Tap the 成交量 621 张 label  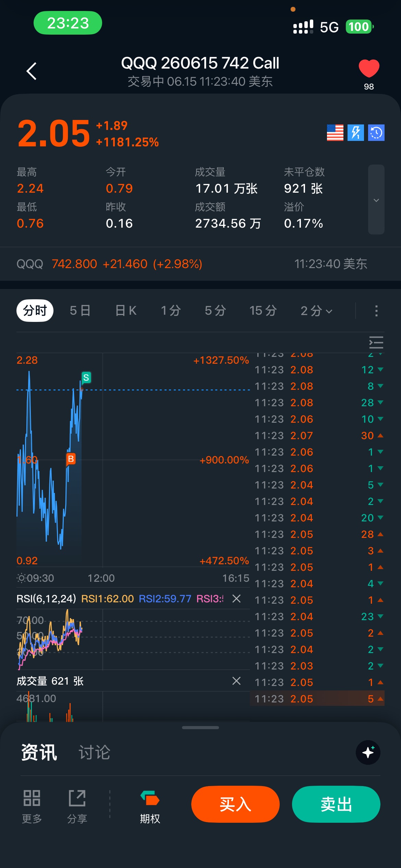tap(50, 681)
